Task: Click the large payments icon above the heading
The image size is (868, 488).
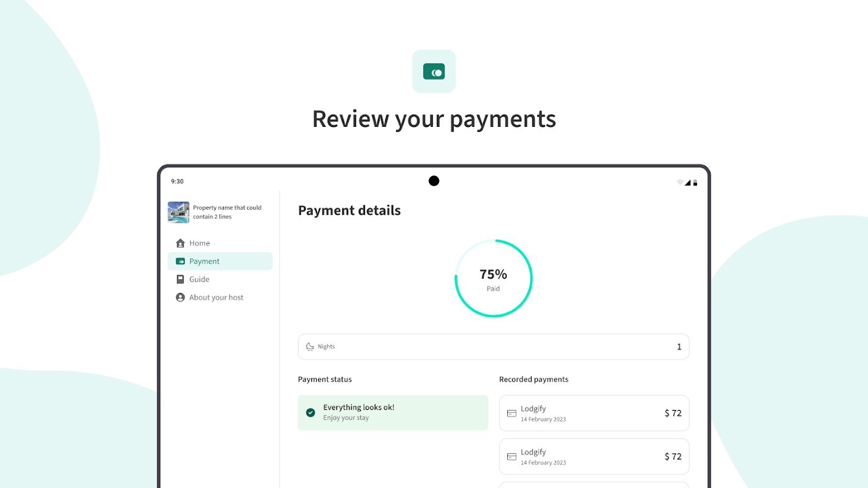Action: pos(434,71)
